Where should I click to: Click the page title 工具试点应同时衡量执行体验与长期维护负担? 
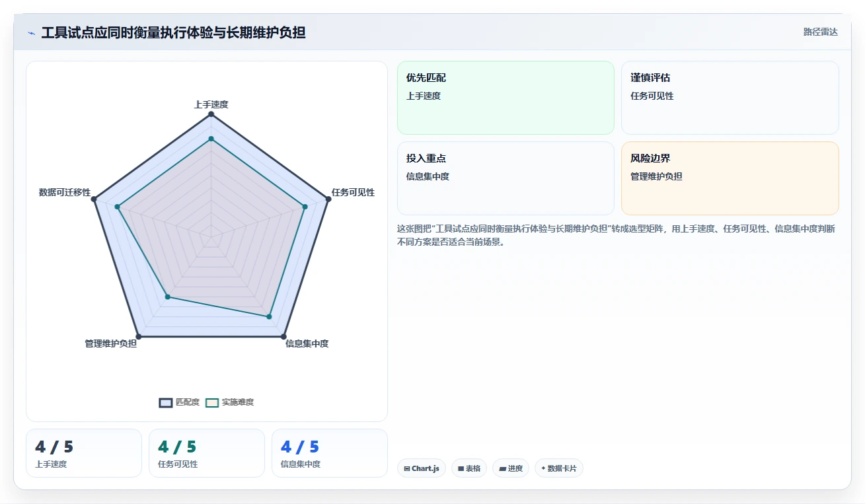point(174,32)
